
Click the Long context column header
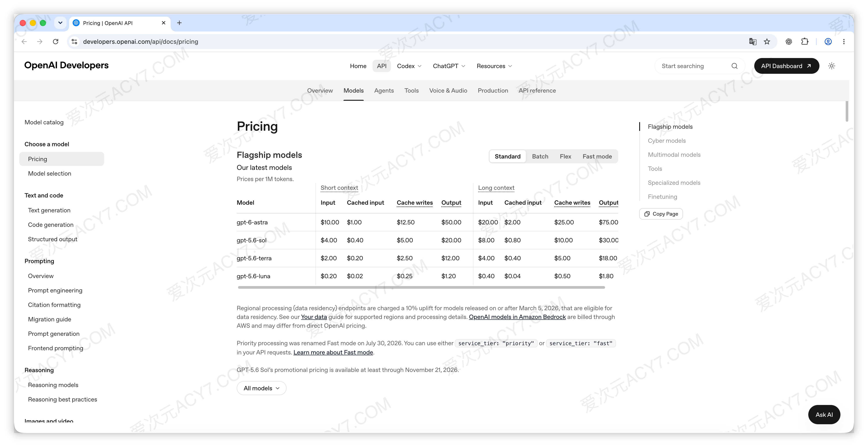496,188
